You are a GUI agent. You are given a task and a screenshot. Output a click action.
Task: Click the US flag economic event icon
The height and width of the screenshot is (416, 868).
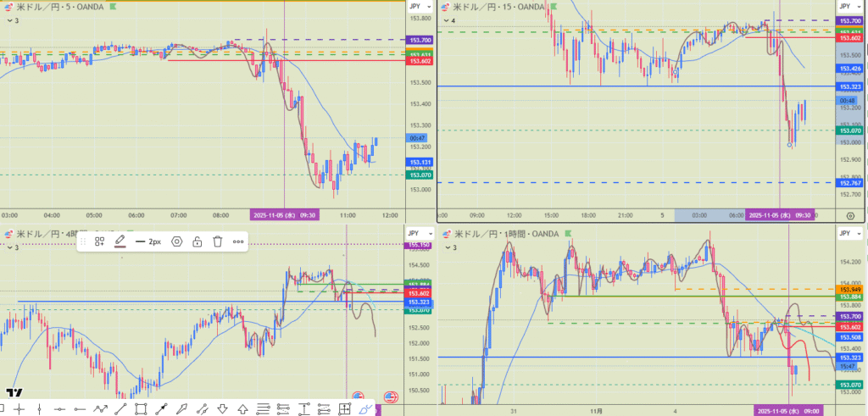pos(391,397)
